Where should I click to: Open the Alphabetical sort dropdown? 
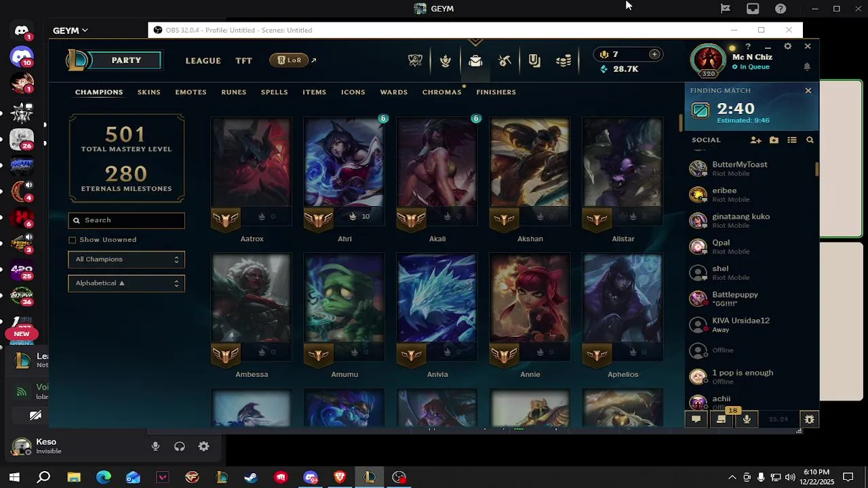tap(126, 283)
